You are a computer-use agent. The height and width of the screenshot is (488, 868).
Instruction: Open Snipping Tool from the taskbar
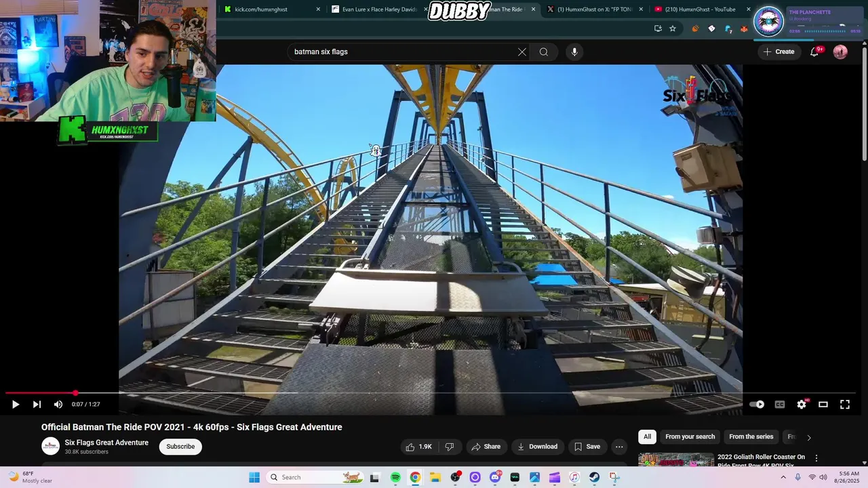pyautogui.click(x=614, y=477)
